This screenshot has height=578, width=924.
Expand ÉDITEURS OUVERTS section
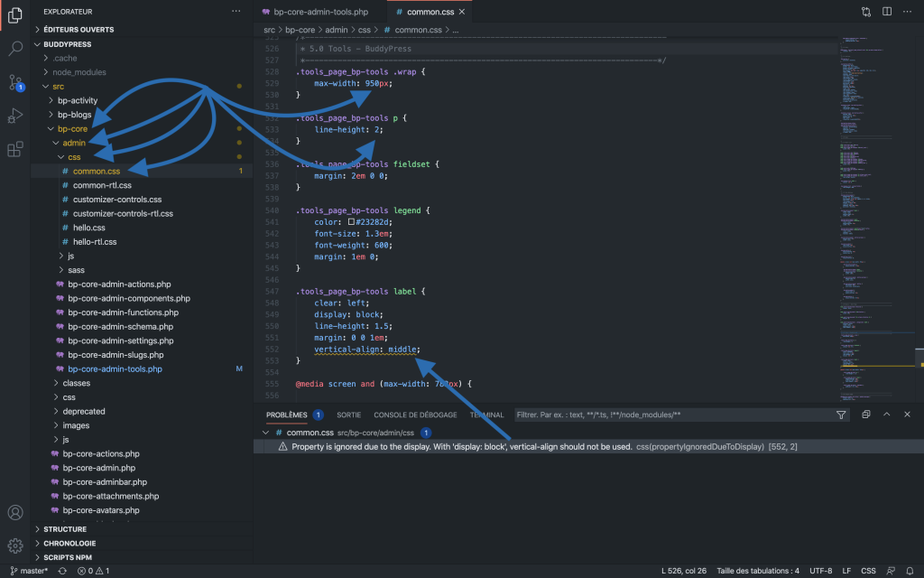point(79,30)
